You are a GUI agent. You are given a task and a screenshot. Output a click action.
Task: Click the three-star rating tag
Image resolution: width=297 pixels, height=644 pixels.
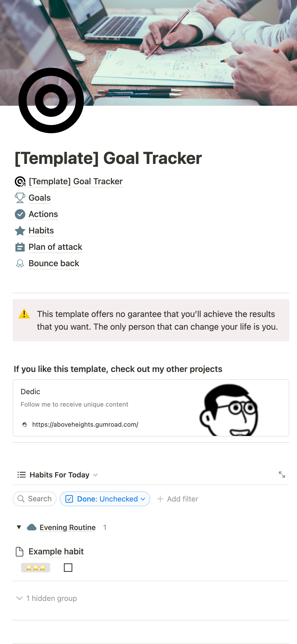[x=36, y=568]
